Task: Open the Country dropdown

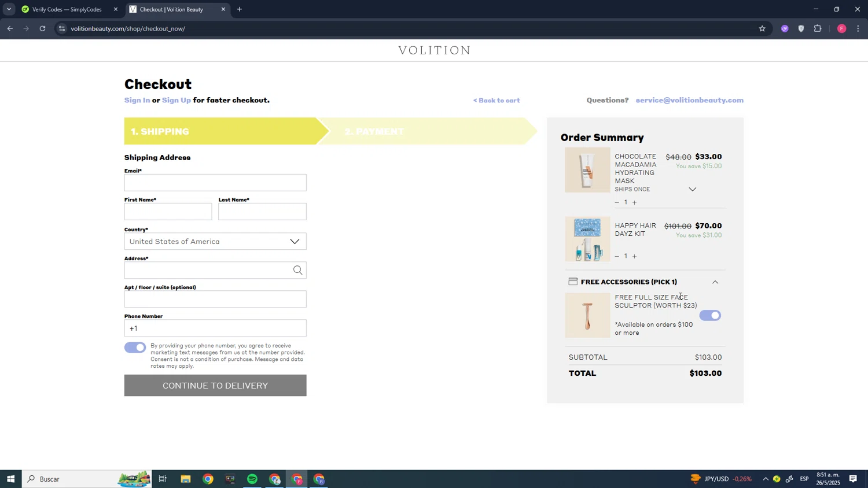Action: click(215, 242)
